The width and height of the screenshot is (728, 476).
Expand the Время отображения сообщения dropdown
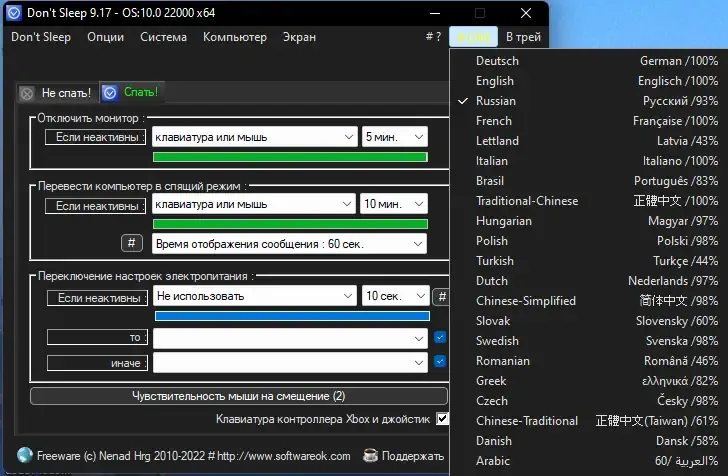tap(289, 244)
